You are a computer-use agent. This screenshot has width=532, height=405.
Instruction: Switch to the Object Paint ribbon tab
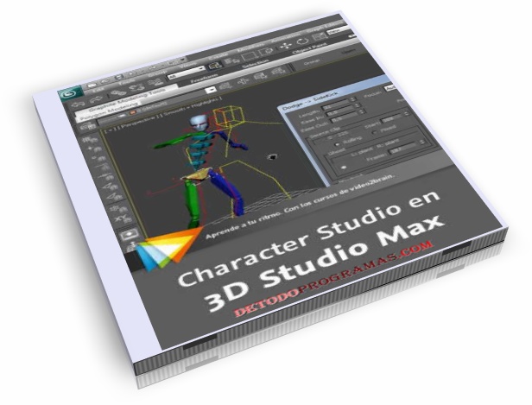pos(310,48)
